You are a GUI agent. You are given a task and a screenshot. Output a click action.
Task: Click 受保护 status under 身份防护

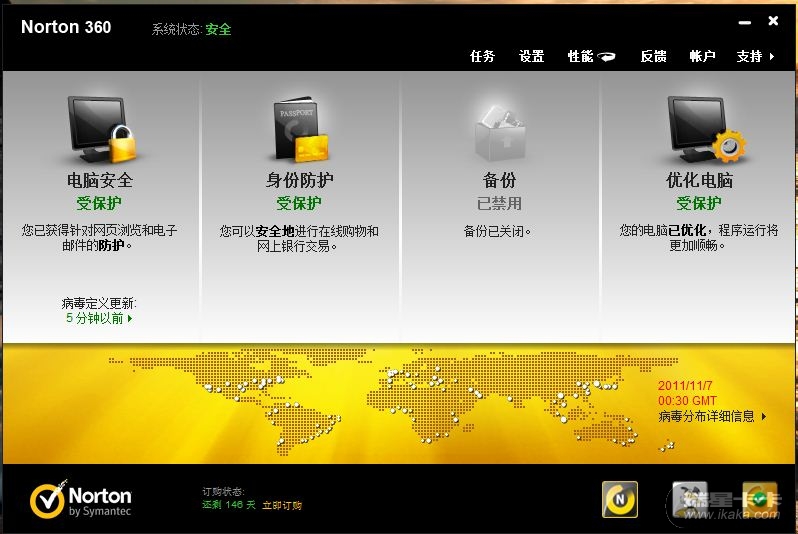(299, 204)
